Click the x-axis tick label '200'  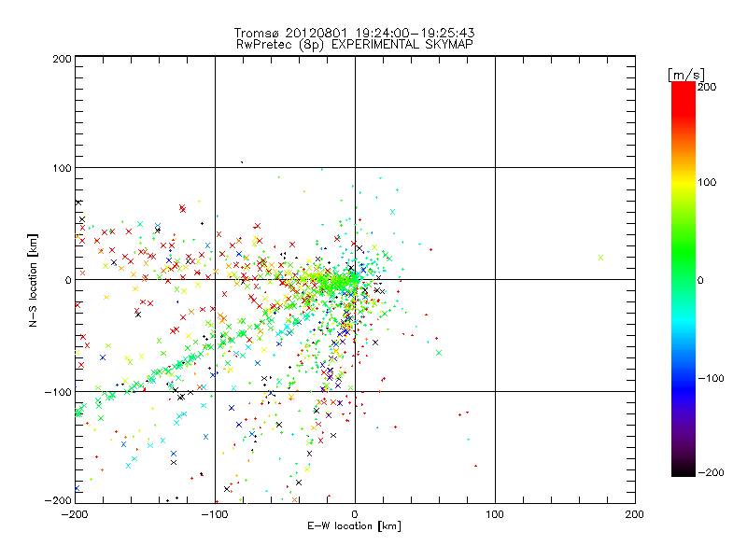point(635,514)
